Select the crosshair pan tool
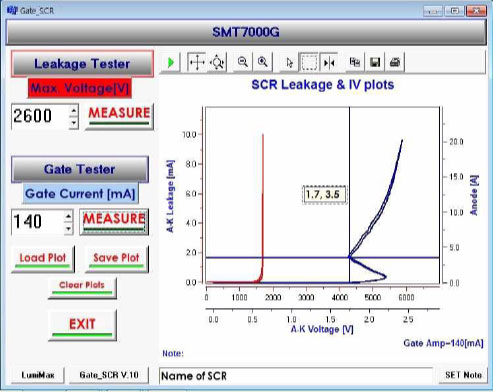Screen dimensions: 493x392 [197, 62]
